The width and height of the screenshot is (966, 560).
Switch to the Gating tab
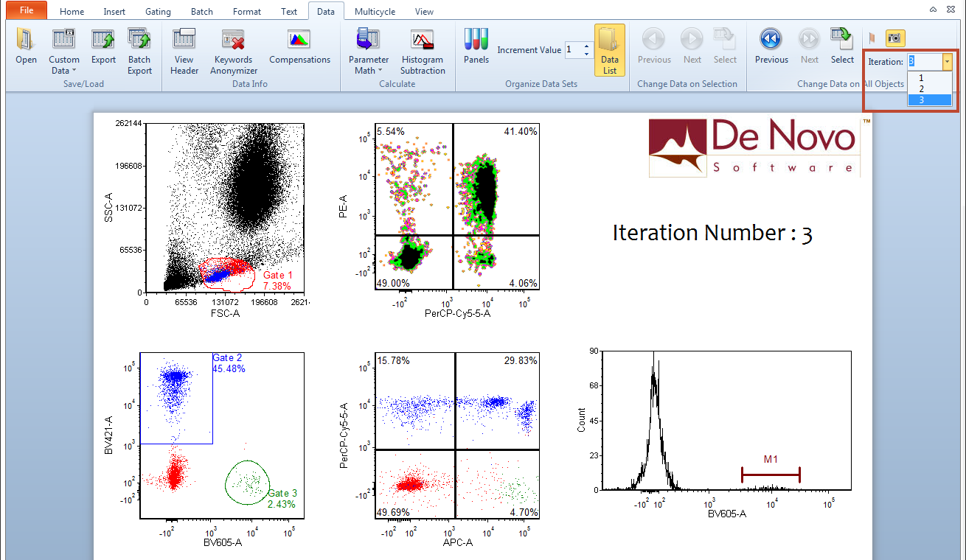point(158,12)
